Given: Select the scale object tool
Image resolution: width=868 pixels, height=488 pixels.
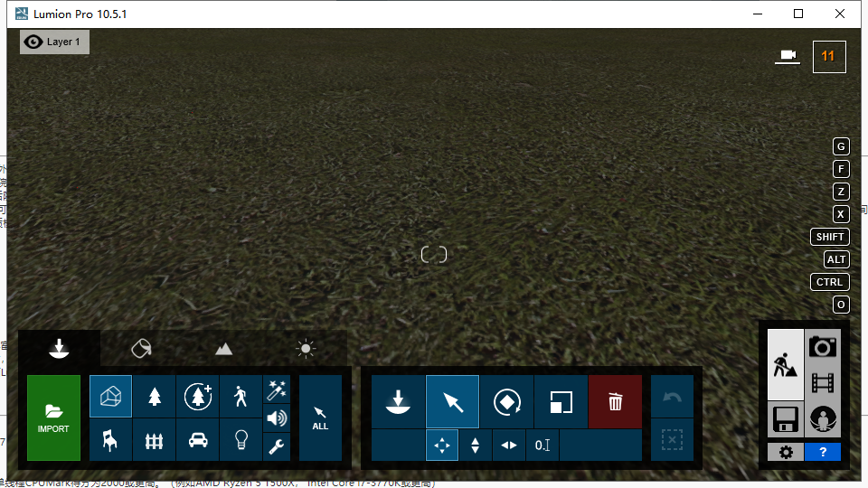Looking at the screenshot, I should point(561,401).
